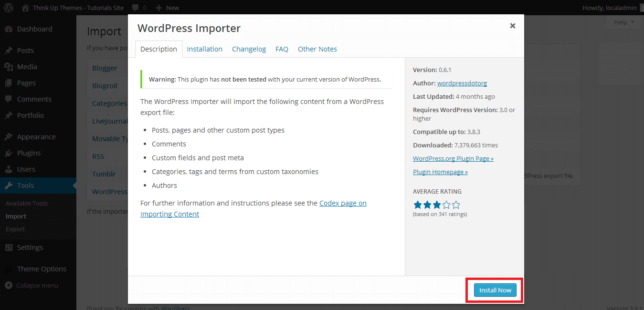Click the Appearance paintbrush icon
The image size is (644, 310).
[x=9, y=137]
